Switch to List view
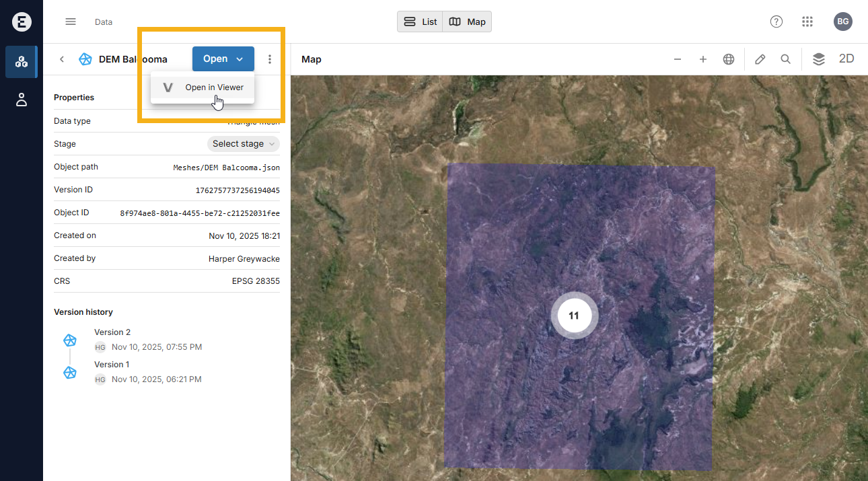 tap(420, 22)
